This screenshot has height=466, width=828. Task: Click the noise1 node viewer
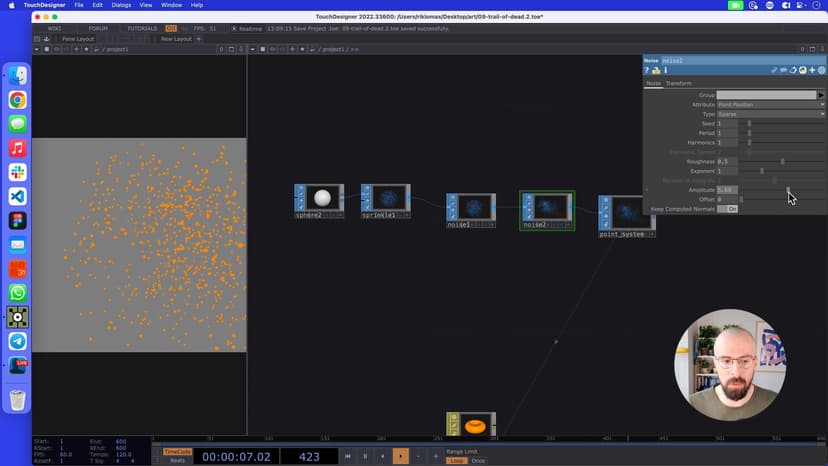[x=474, y=207]
